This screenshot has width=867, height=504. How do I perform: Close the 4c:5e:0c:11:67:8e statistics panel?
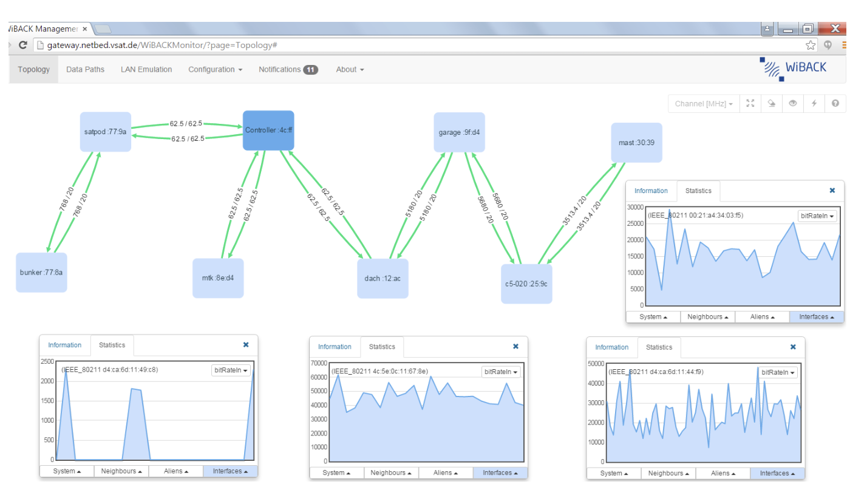[x=516, y=347]
